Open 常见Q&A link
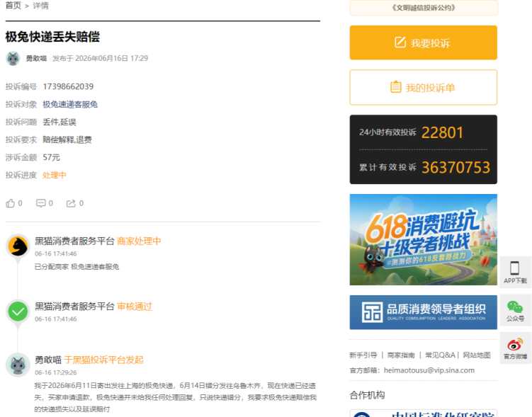 (440, 355)
